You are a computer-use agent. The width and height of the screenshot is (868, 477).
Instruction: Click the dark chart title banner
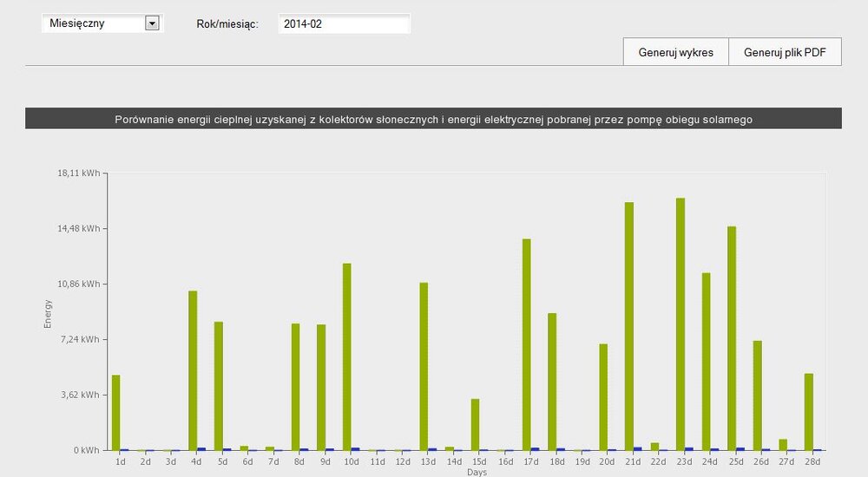(x=433, y=119)
